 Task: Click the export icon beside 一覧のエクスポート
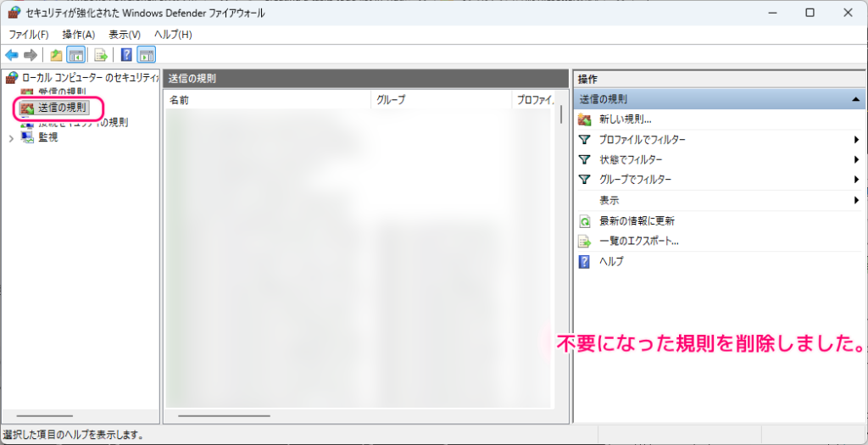point(584,242)
